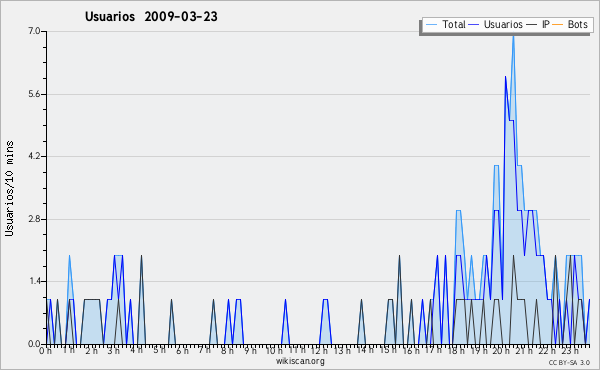Click the '12 h' x-axis label
The height and width of the screenshot is (370, 600).
click(x=320, y=351)
